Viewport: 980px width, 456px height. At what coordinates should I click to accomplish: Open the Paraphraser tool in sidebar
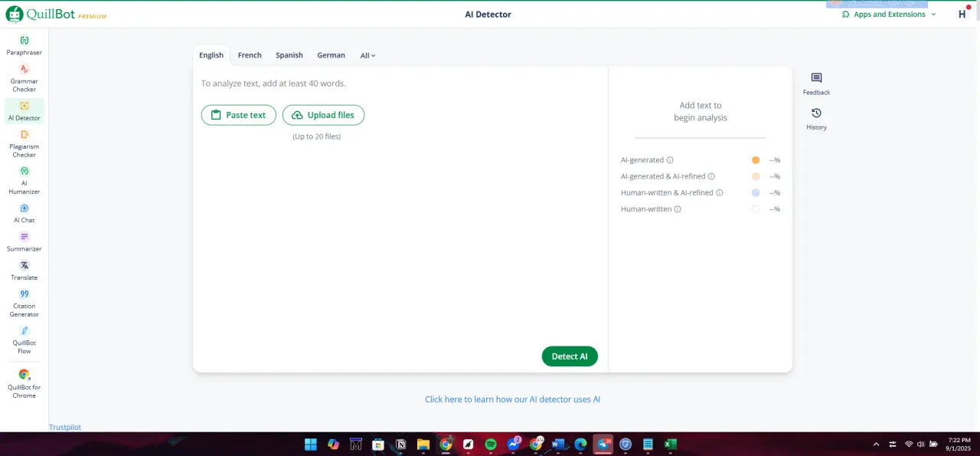pos(24,46)
